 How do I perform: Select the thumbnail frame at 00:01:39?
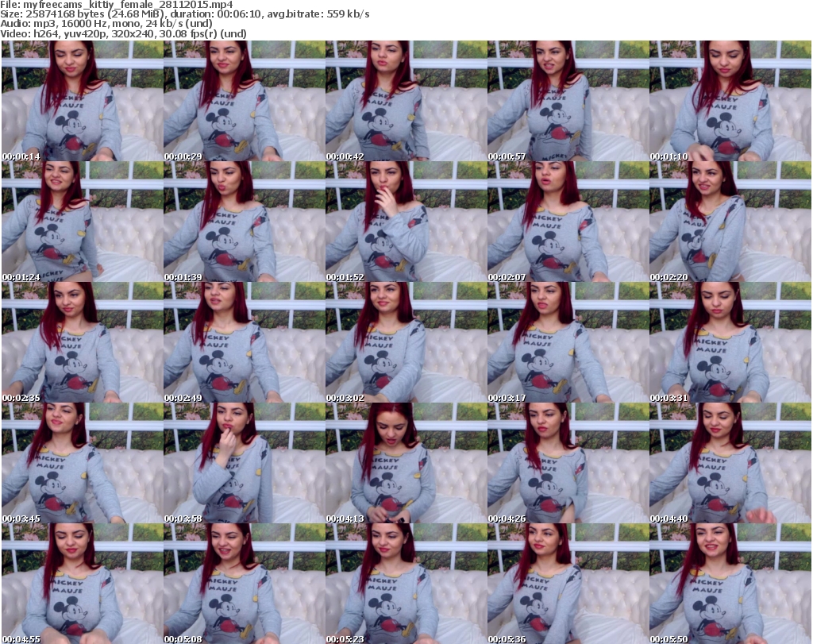pyautogui.click(x=245, y=222)
